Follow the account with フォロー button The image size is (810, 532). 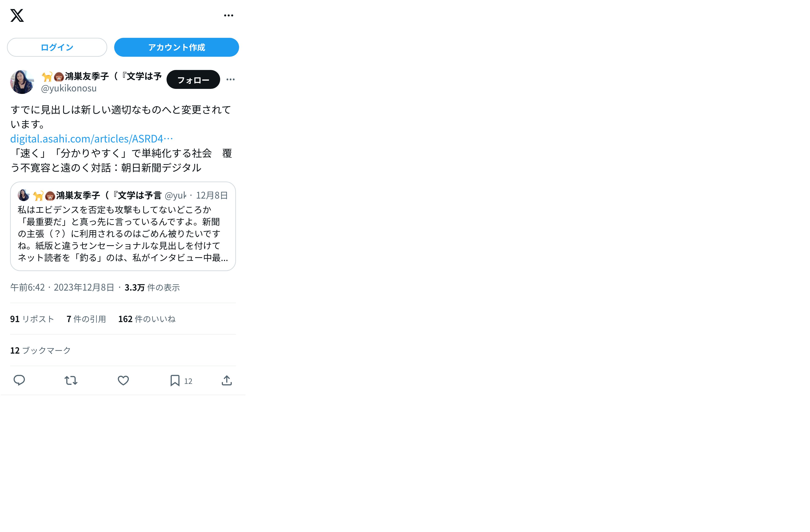193,80
